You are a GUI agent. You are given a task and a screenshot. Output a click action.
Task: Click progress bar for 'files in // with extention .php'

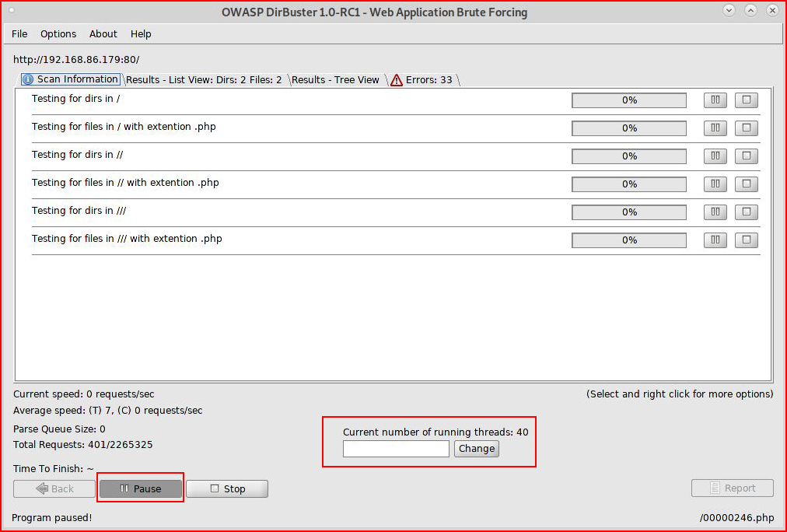629,184
